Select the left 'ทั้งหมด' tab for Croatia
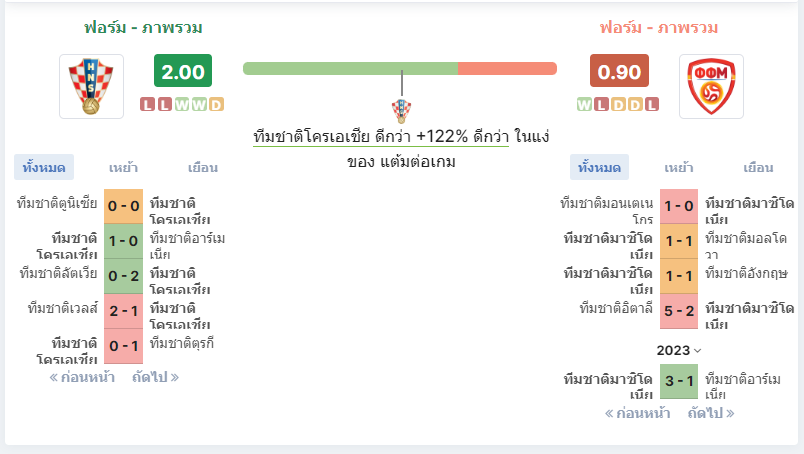 coord(43,167)
